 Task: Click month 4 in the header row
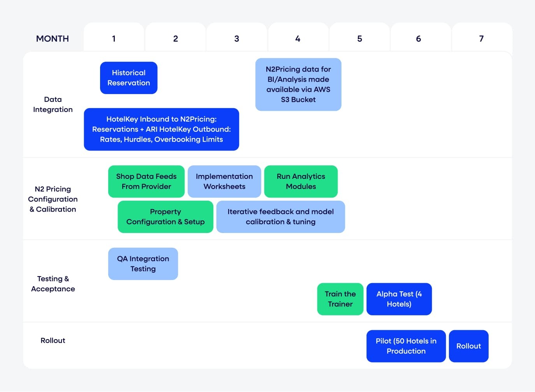pyautogui.click(x=298, y=38)
